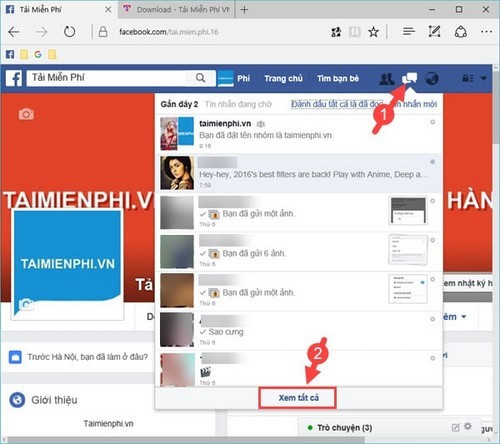500x444 pixels.
Task: Click the search magnifier icon
Action: pos(200,78)
